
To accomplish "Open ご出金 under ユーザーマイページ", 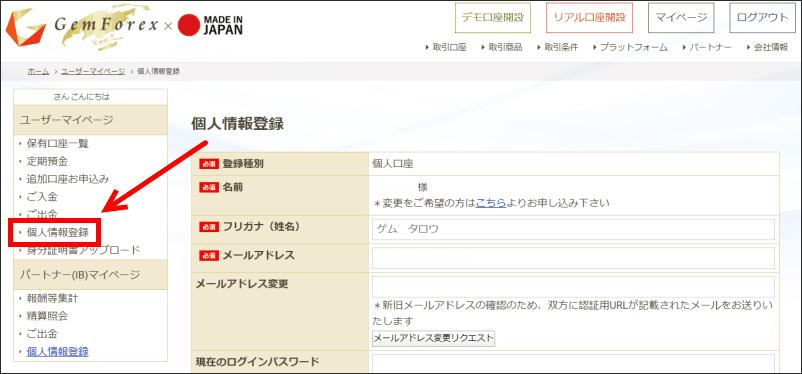I will (x=42, y=214).
